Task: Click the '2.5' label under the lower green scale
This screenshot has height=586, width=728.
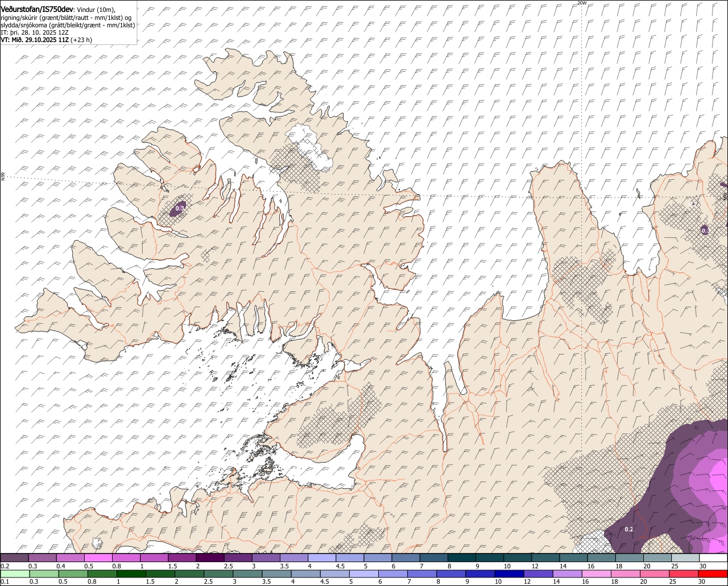Action: (209, 581)
